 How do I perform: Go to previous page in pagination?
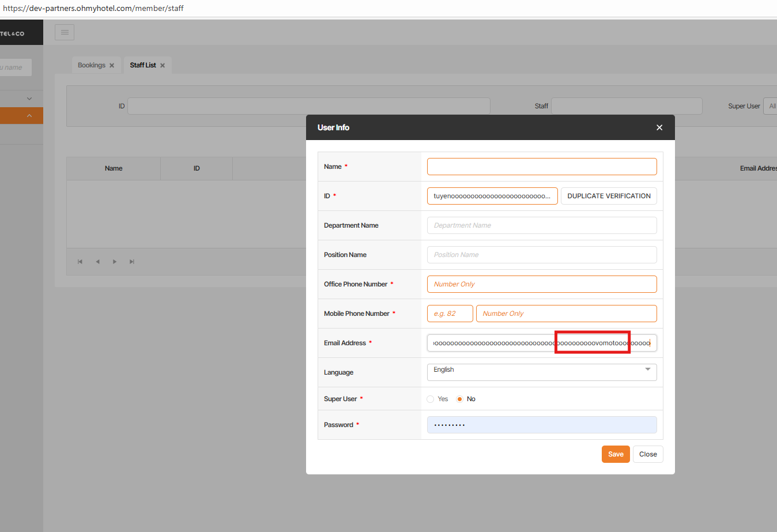click(x=97, y=262)
